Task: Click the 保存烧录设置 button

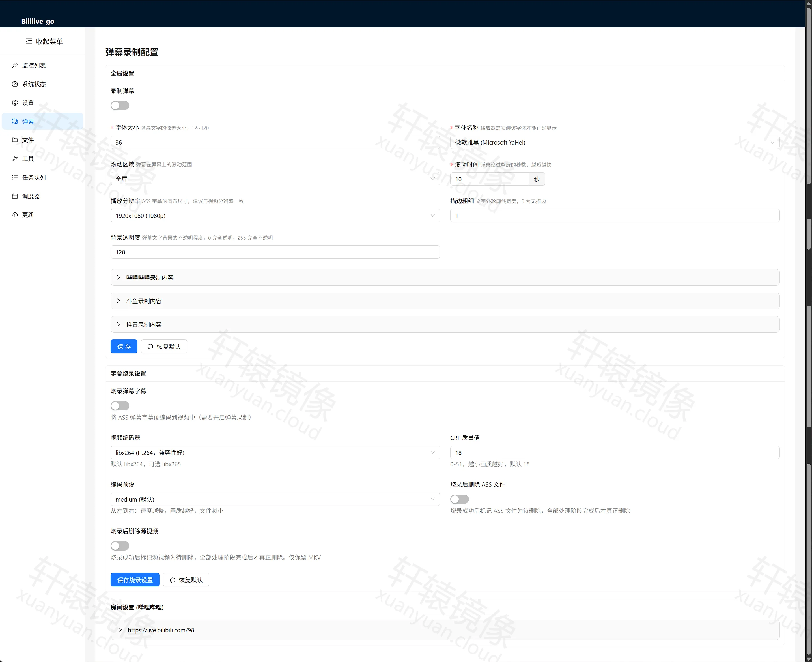Action: point(135,580)
